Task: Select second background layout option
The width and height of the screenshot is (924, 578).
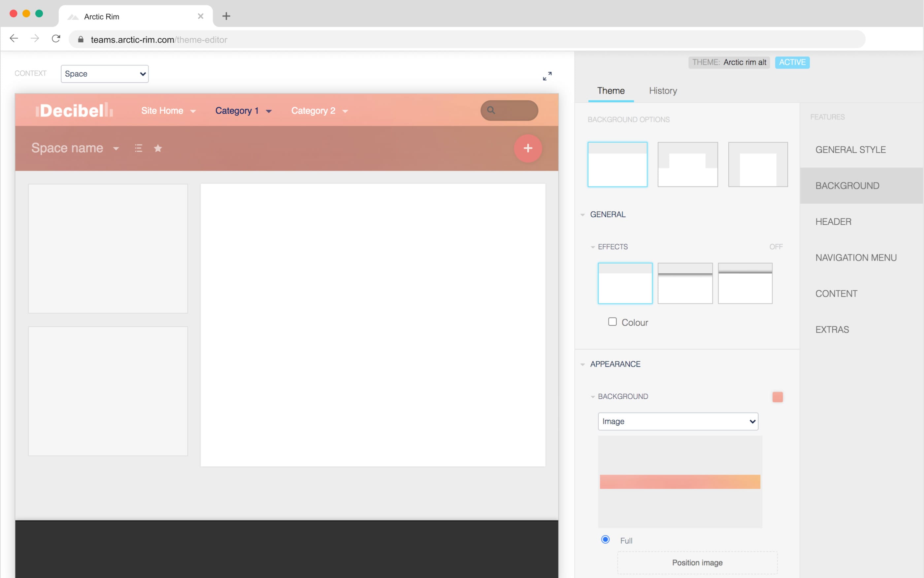Action: pyautogui.click(x=688, y=164)
